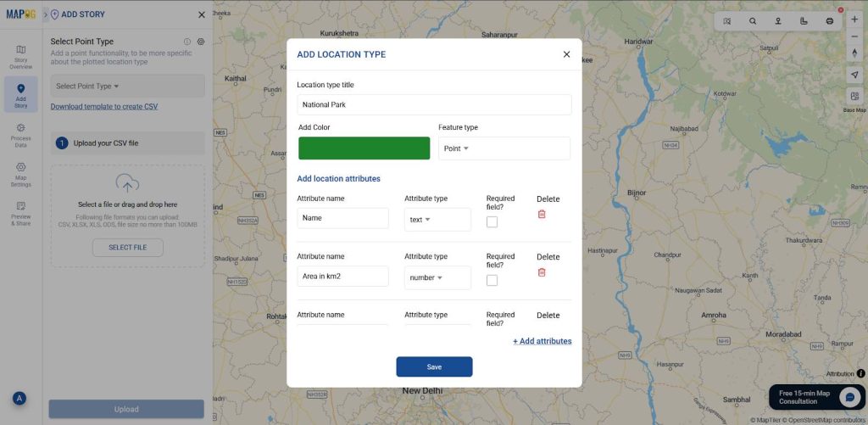Delete the Area in km2 attribute with trash icon
This screenshot has width=868, height=425.
click(542, 272)
